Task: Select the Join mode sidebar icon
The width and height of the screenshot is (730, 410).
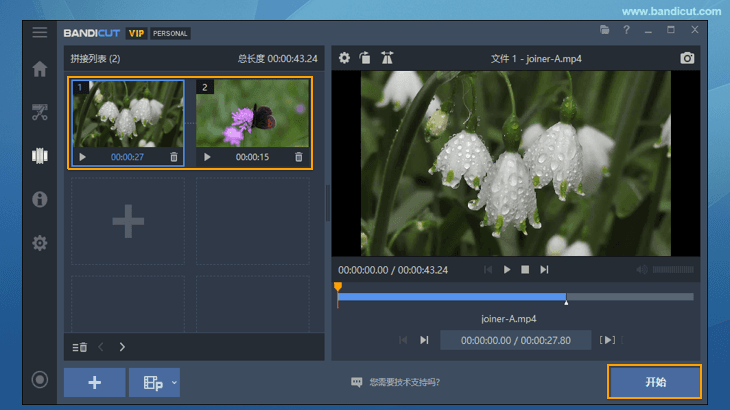Action: tap(40, 156)
